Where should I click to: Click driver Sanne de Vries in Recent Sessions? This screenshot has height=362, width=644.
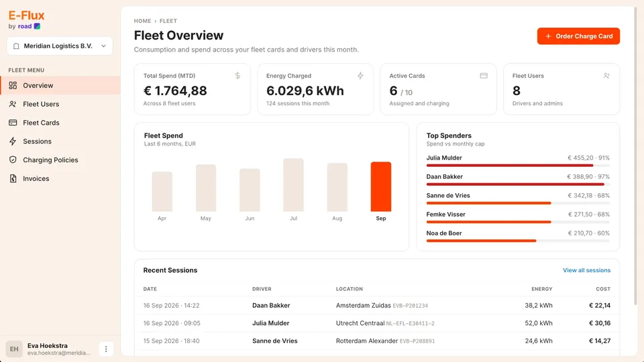click(x=275, y=341)
